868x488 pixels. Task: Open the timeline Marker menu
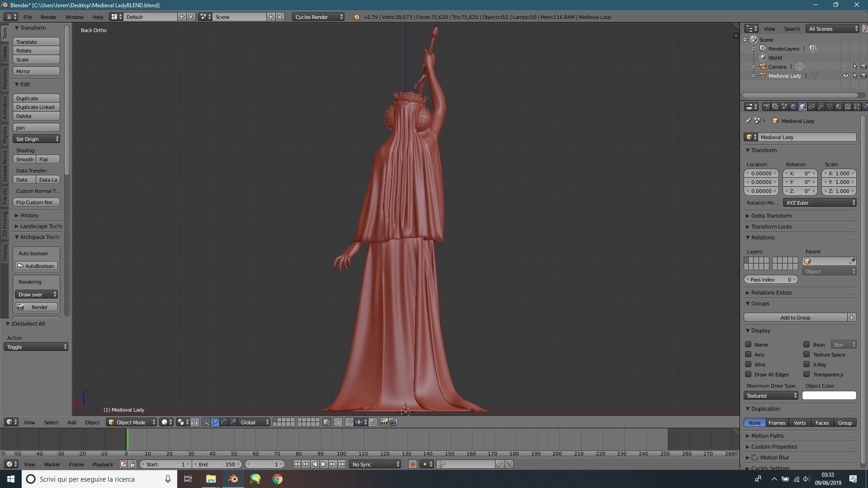pyautogui.click(x=52, y=464)
